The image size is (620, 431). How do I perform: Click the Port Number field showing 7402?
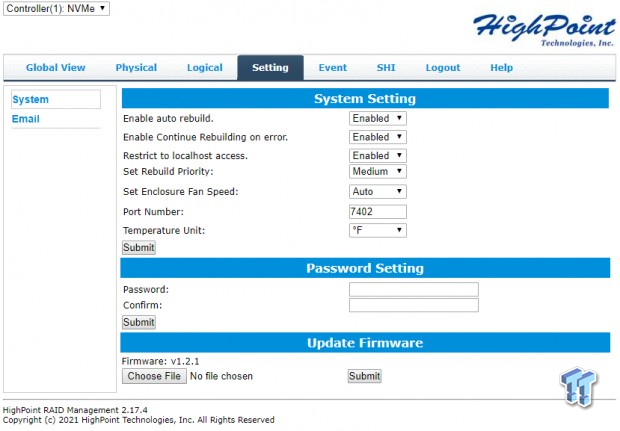[378, 212]
